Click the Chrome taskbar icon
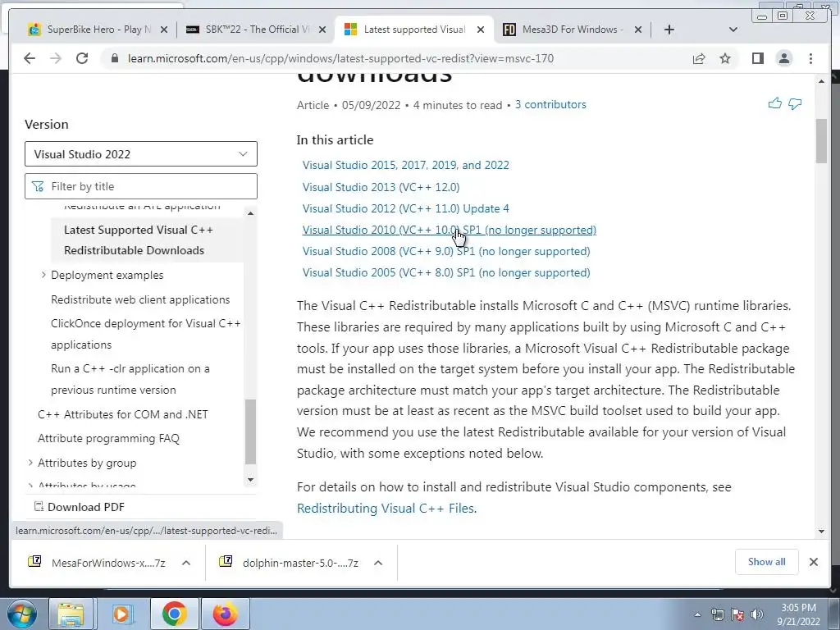840x630 pixels. 174,614
